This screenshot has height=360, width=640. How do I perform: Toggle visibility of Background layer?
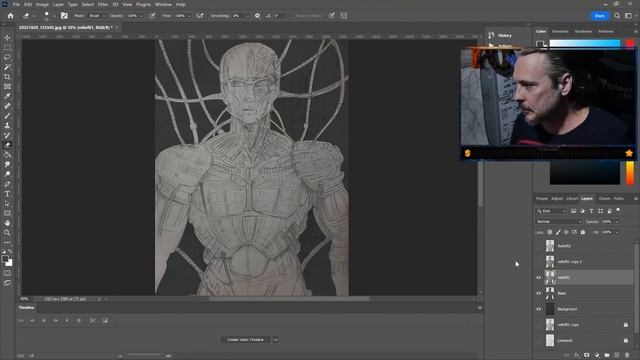(539, 309)
